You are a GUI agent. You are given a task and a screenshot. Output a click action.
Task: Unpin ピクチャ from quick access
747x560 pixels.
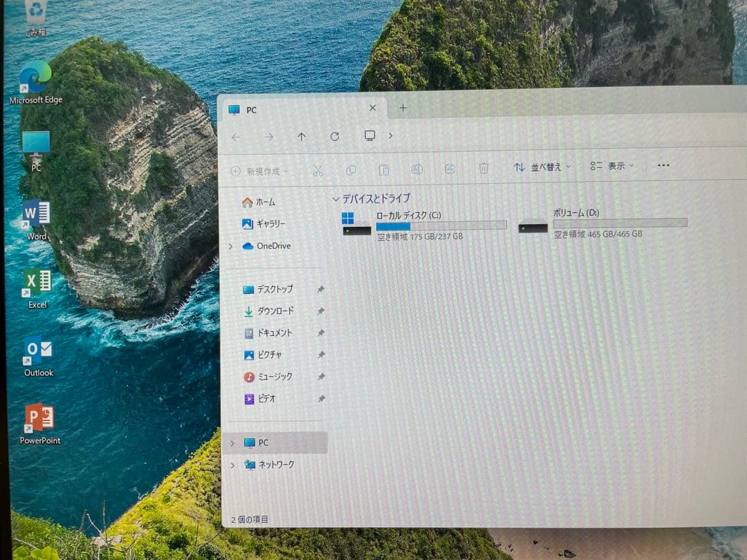(x=320, y=355)
